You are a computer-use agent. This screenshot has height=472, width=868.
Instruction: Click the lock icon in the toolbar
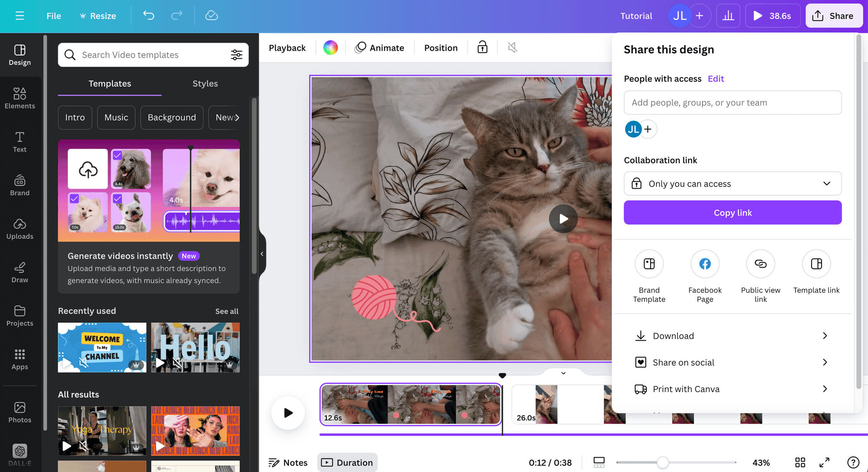(x=482, y=48)
